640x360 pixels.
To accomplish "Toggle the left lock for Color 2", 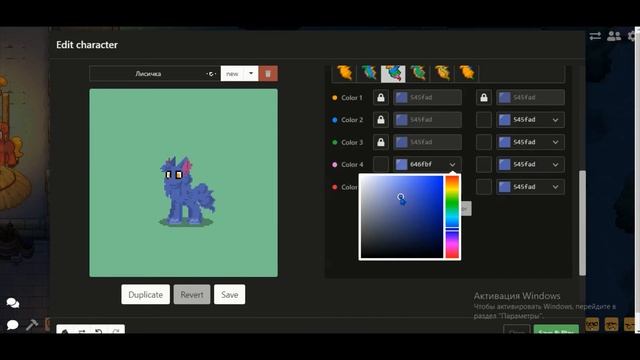I will [x=381, y=120].
